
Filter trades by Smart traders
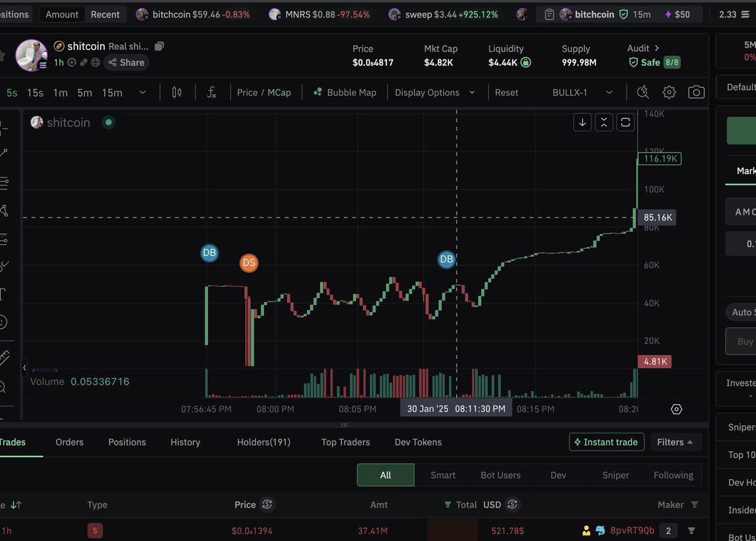click(x=443, y=475)
